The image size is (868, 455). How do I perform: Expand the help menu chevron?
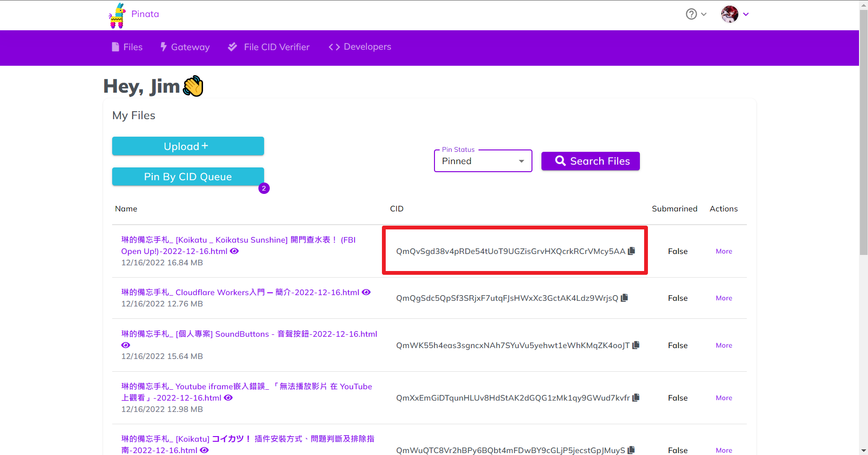point(704,14)
